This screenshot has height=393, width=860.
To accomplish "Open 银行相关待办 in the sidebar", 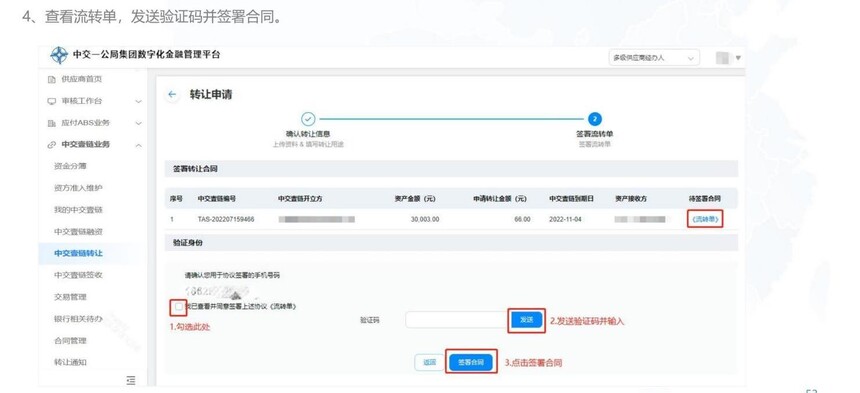I will click(78, 319).
